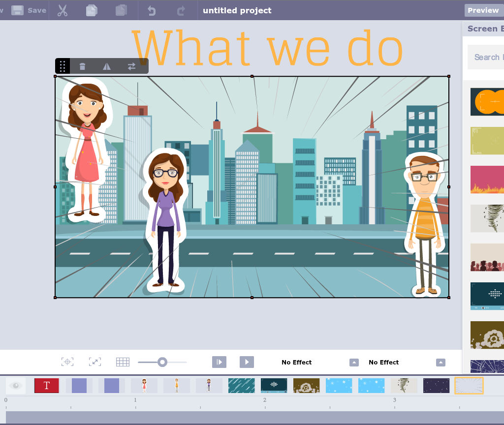Swap the selected element with another
The image size is (504, 425).
[131, 65]
